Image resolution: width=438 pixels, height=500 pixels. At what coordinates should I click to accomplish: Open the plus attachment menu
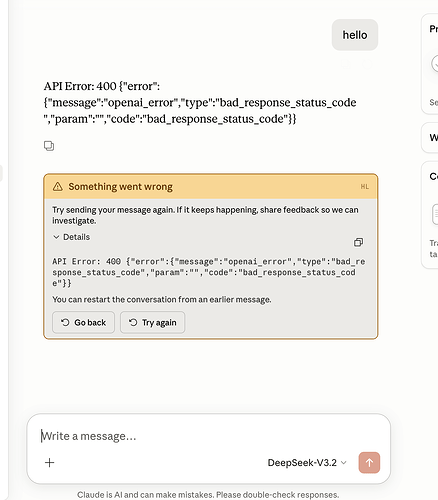pos(49,462)
